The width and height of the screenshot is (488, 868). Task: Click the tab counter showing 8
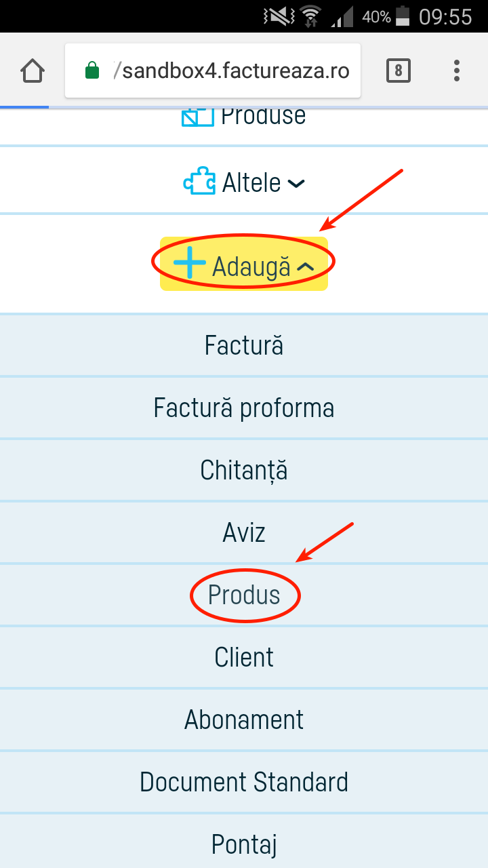click(x=398, y=70)
